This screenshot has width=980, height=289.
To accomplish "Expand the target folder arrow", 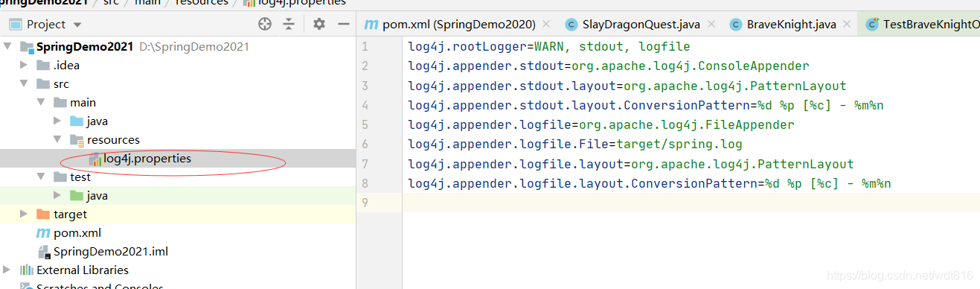I will click(x=24, y=215).
